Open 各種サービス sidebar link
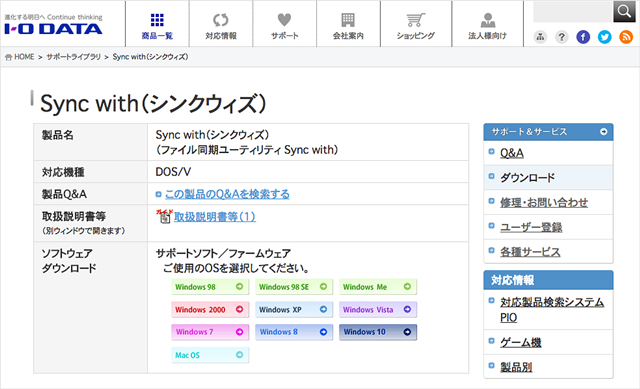This screenshot has width=640, height=389. [x=530, y=252]
